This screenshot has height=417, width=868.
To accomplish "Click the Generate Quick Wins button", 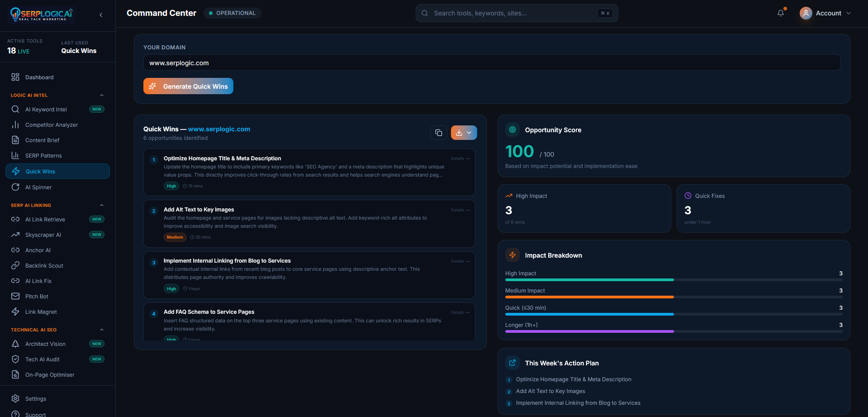I will [188, 86].
